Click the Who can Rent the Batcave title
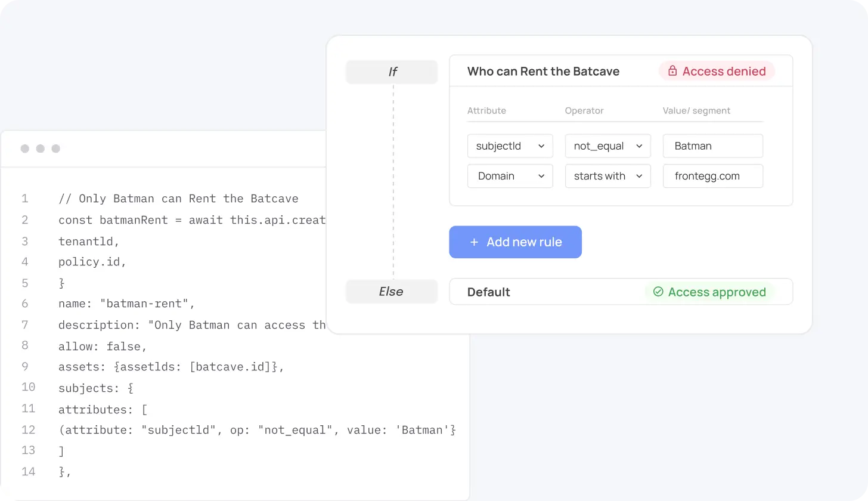This screenshot has width=868, height=501. pos(543,71)
